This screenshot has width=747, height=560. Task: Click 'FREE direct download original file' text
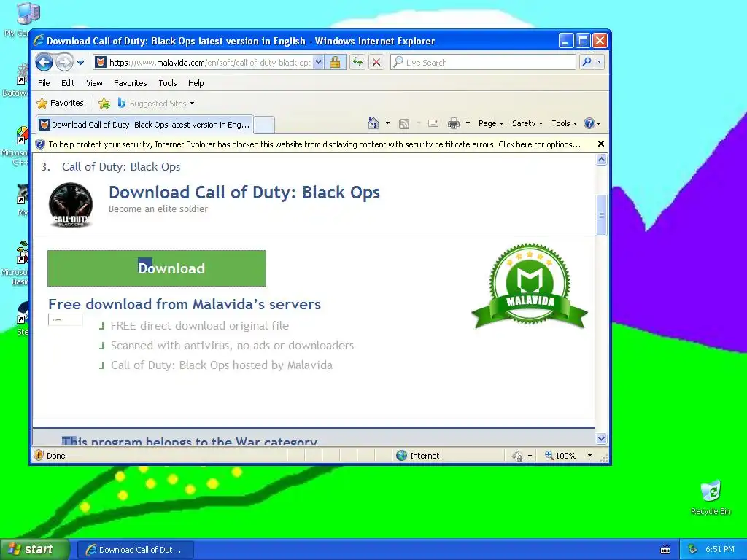coord(200,326)
